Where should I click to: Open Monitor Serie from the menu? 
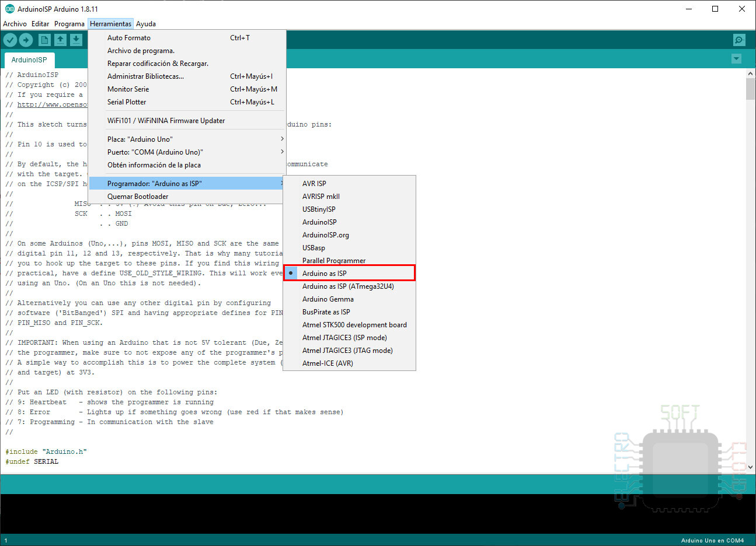point(187,89)
